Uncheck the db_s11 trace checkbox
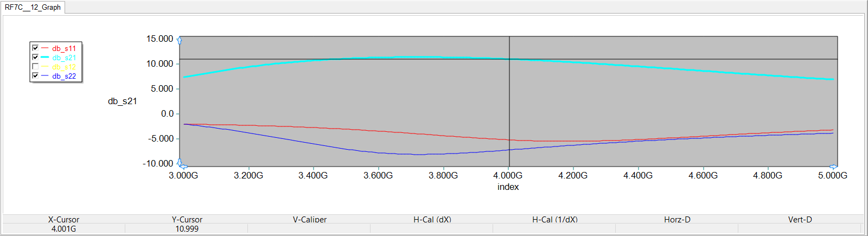868x236 pixels. (35, 48)
